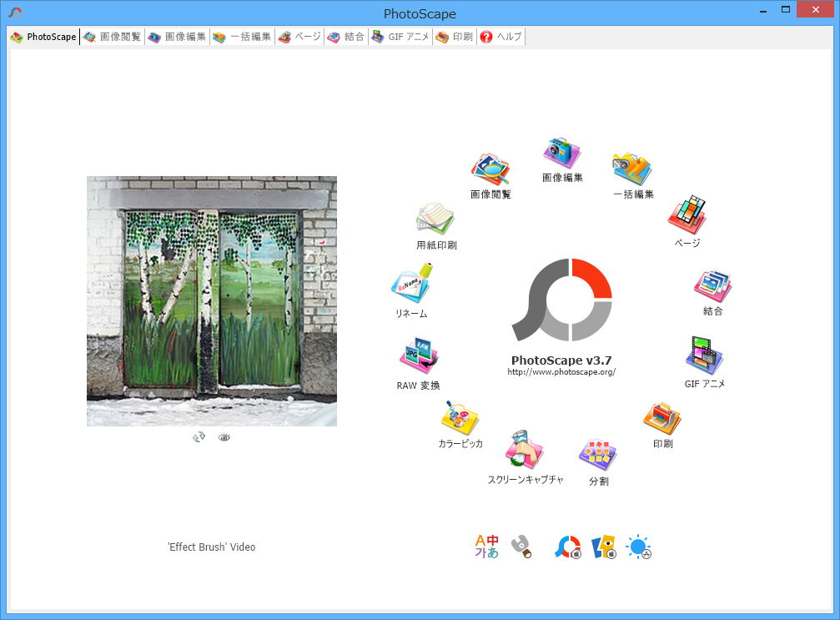Maximize the PhotoScape window
Viewport: 840px width, 620px height.
coord(786,10)
